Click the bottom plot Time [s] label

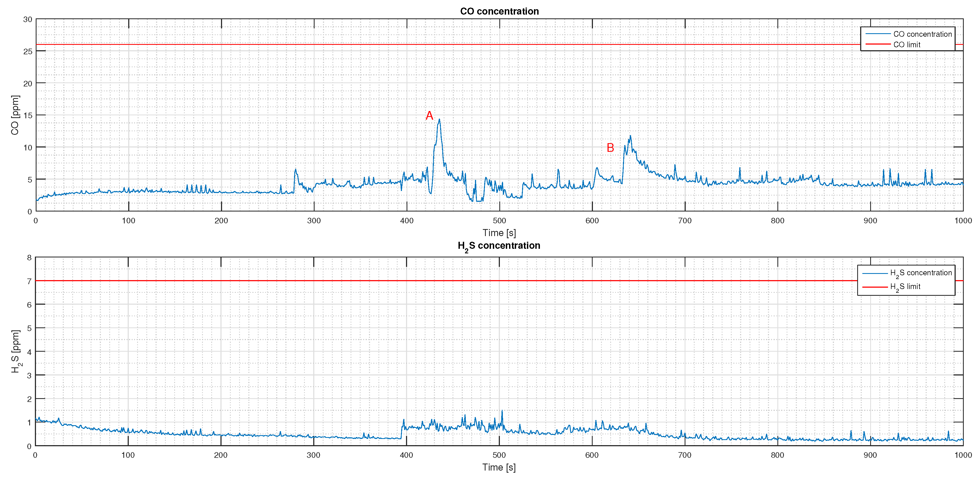pyautogui.click(x=499, y=467)
